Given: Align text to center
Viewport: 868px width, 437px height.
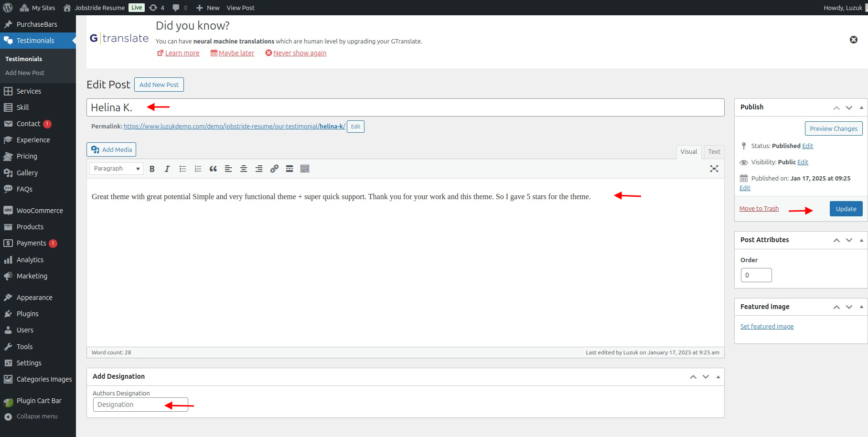Looking at the screenshot, I should click(244, 169).
